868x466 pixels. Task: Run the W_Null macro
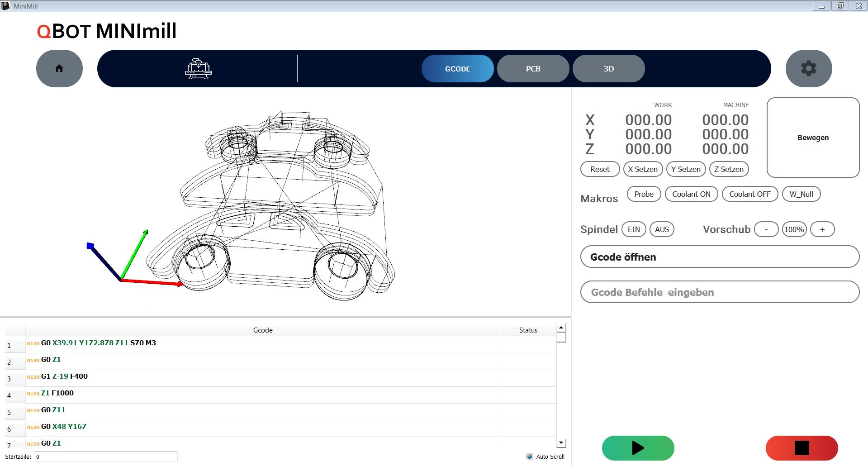pos(801,194)
